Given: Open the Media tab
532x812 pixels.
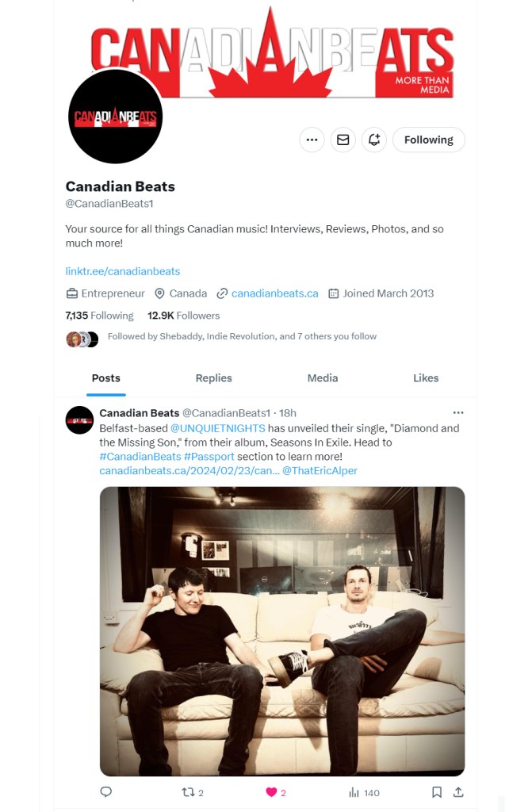Looking at the screenshot, I should 323,378.
